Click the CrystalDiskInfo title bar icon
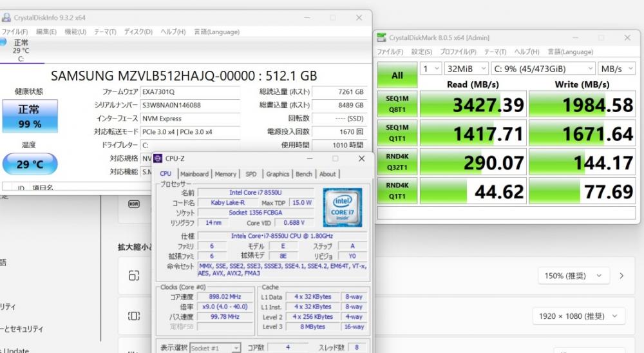Image resolution: width=644 pixels, height=353 pixels. (x=6, y=17)
